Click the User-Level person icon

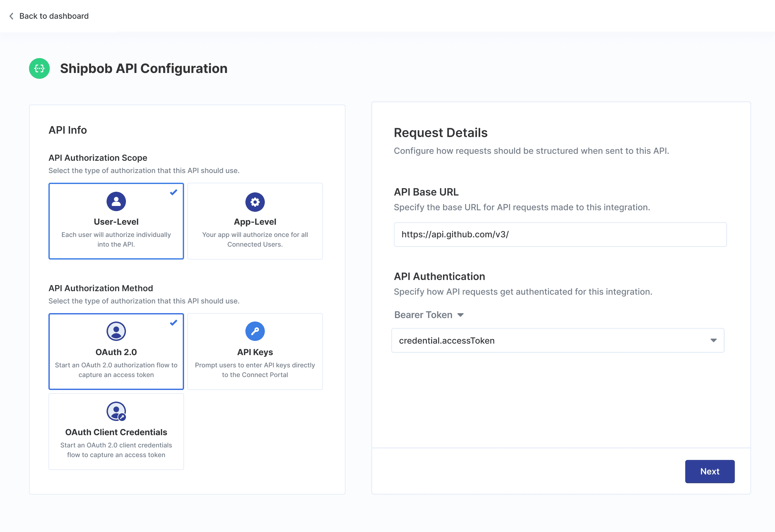116,201
